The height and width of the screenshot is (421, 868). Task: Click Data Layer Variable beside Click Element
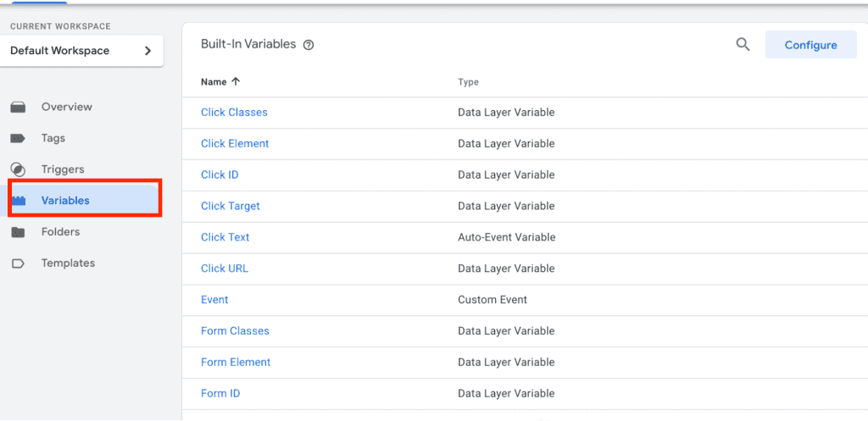click(x=506, y=144)
